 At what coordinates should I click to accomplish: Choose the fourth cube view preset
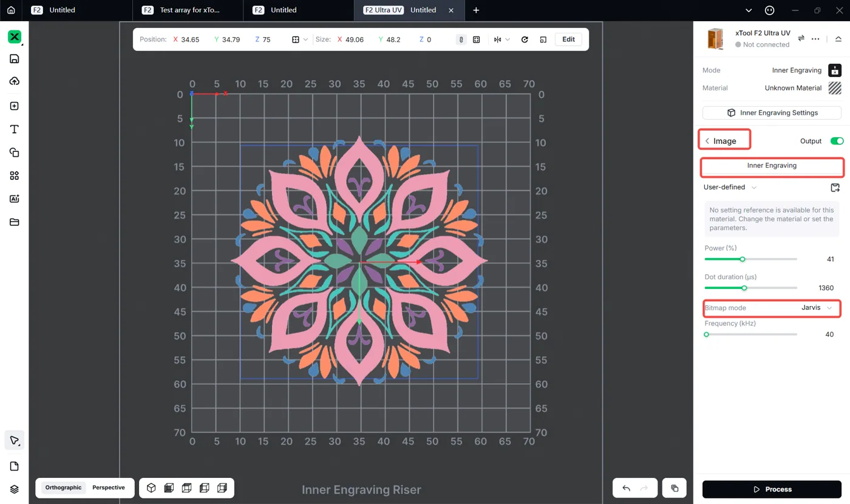point(205,488)
